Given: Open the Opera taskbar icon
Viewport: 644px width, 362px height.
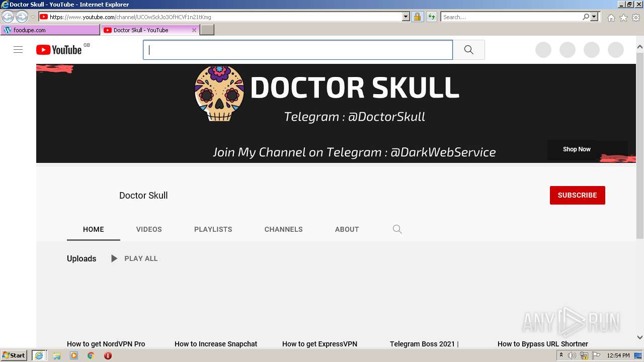Looking at the screenshot, I should coord(108,355).
